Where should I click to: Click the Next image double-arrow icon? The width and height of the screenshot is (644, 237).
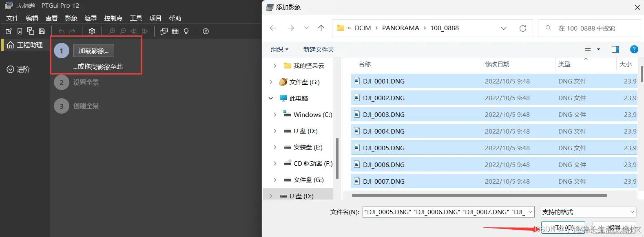tap(145, 31)
